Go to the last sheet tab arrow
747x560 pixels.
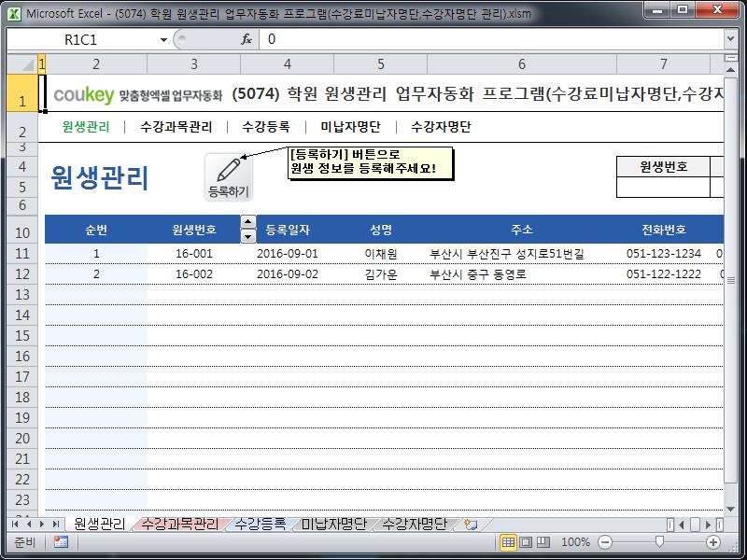click(x=55, y=525)
